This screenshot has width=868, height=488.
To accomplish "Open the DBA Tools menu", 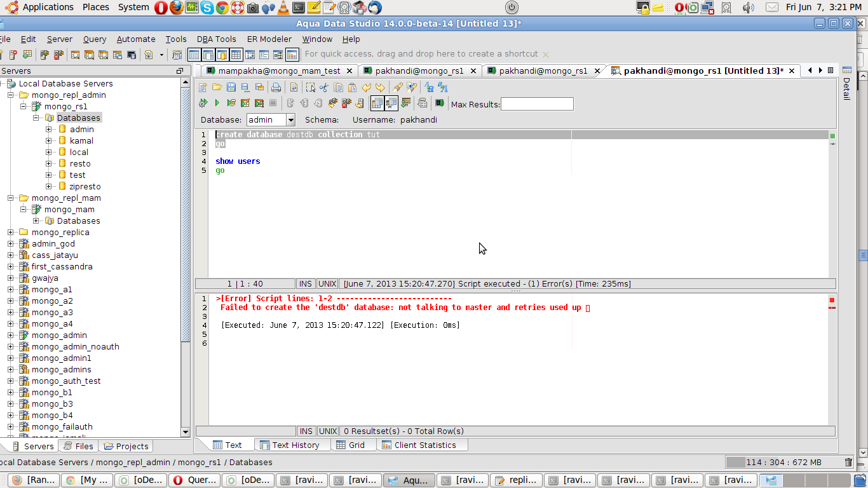I will click(216, 39).
